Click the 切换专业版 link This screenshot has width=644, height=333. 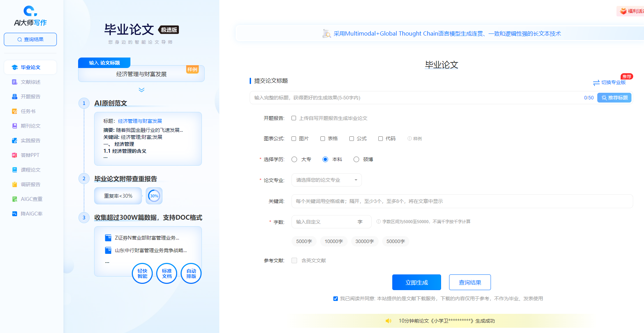coord(613,83)
